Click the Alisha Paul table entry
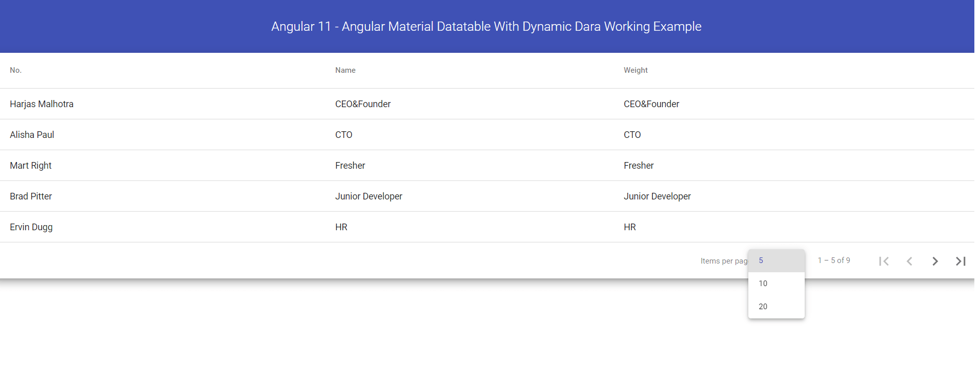The height and width of the screenshot is (382, 980). [32, 135]
